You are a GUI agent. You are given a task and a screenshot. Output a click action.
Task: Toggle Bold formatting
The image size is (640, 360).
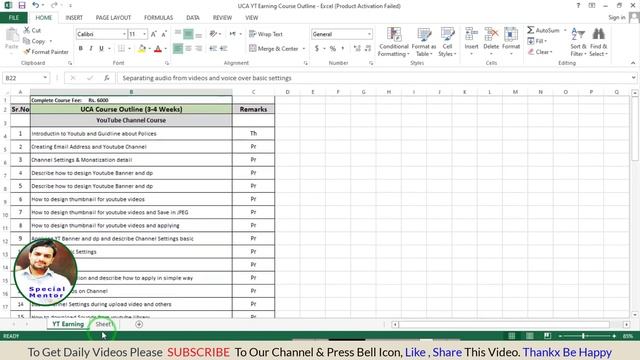[80, 49]
